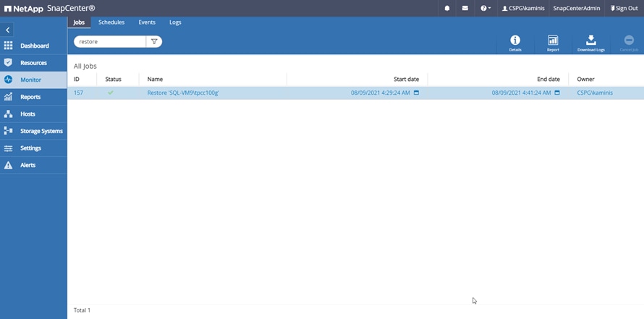Open calendar icon beside the start date
This screenshot has height=319, width=644.
point(416,93)
